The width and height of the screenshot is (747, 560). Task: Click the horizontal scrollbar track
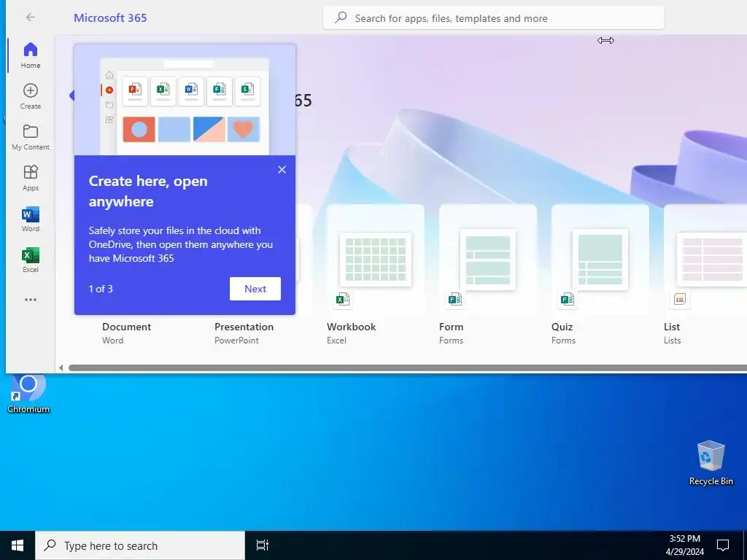(x=408, y=367)
